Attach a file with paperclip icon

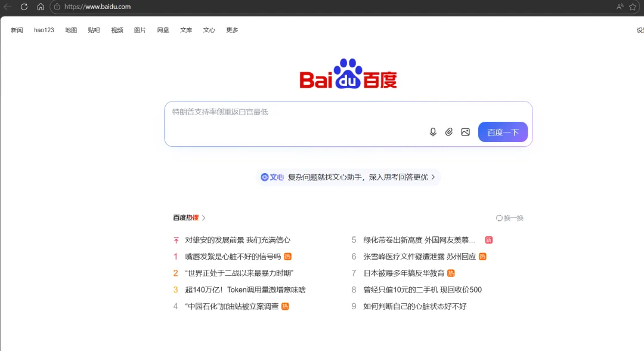pyautogui.click(x=449, y=132)
